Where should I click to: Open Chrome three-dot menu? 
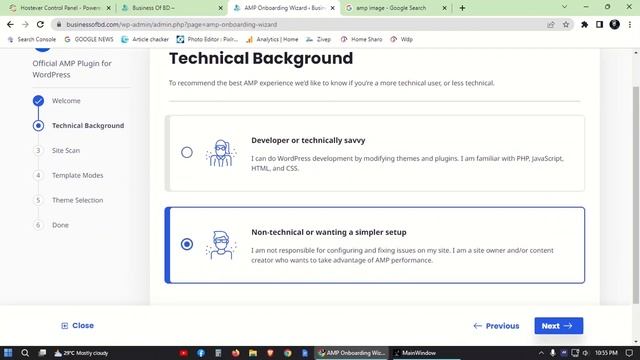629,24
